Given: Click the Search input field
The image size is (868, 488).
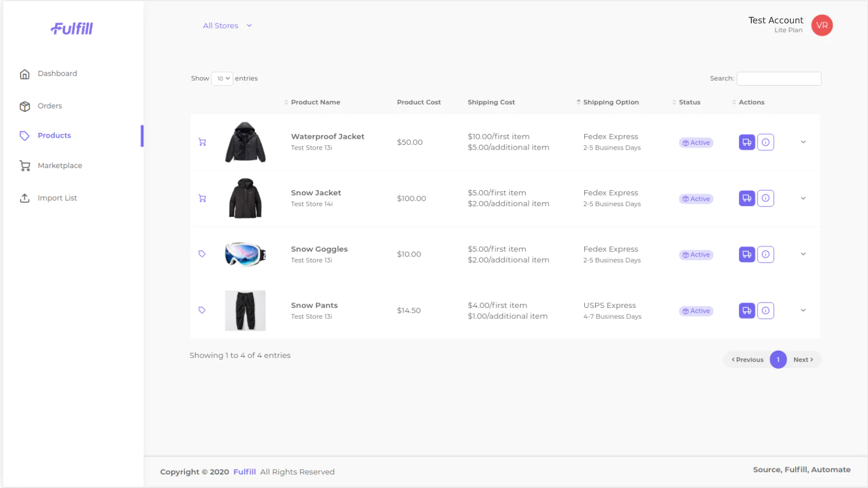Looking at the screenshot, I should click(778, 79).
